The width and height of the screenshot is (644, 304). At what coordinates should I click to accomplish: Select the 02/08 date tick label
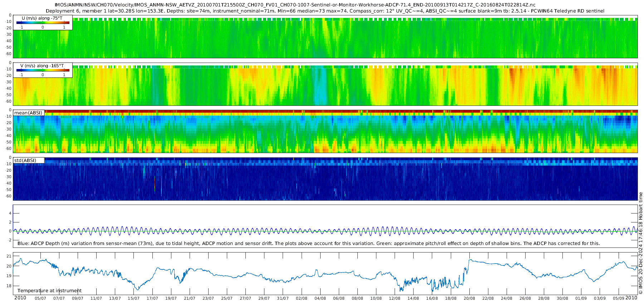[301, 298]
